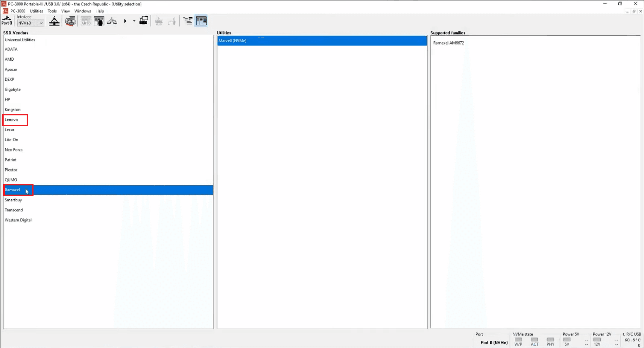The image size is (644, 348).
Task: Select Kingston vendor
Action: [x=108, y=109]
